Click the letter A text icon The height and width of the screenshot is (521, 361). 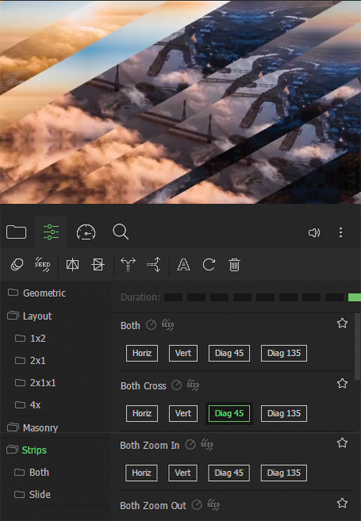(183, 265)
